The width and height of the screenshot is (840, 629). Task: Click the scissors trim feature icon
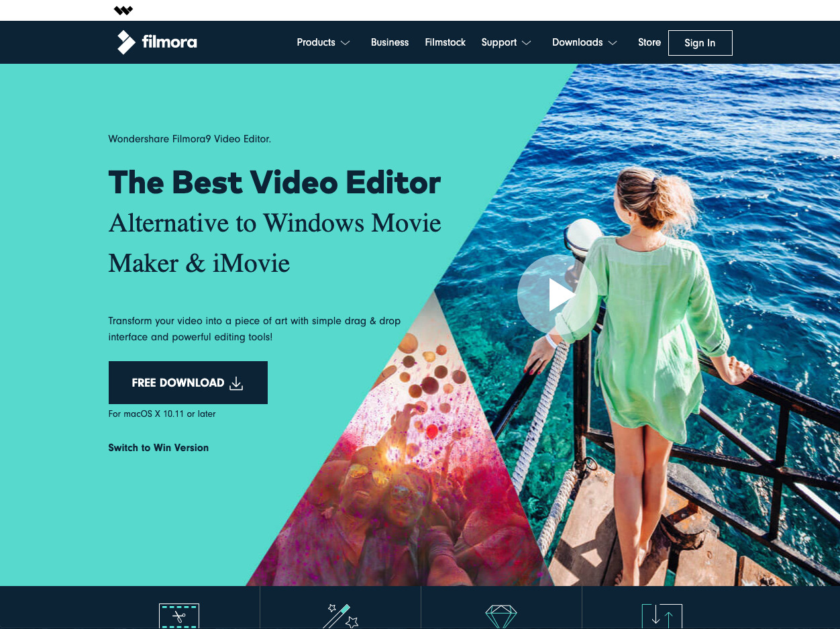coord(178,616)
